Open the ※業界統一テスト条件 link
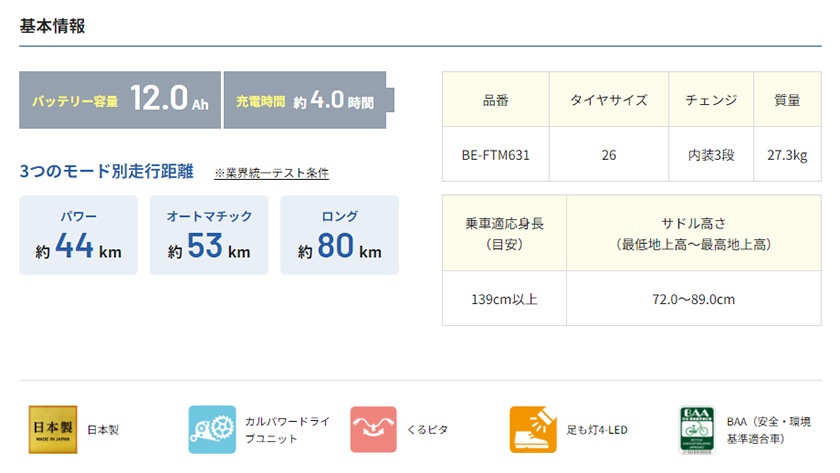 271,173
